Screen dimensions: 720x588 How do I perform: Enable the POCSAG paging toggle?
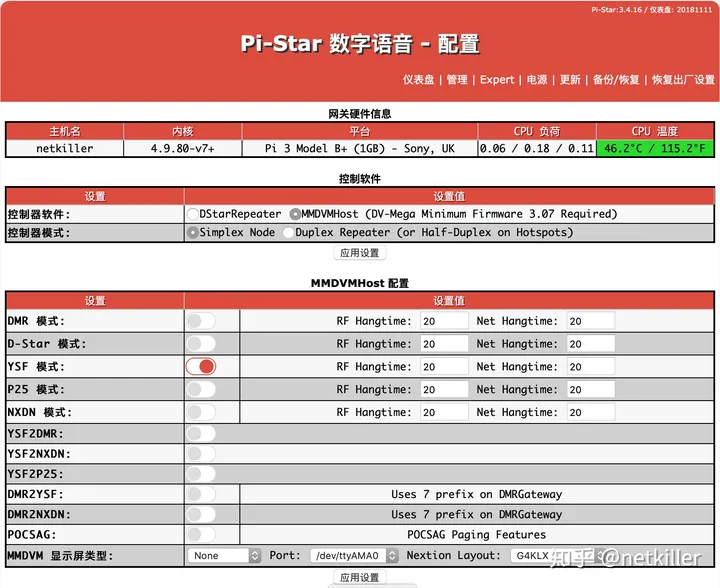201,534
